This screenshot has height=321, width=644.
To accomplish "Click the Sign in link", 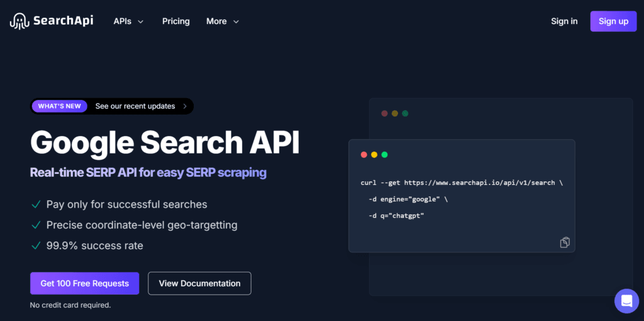I will point(564,21).
